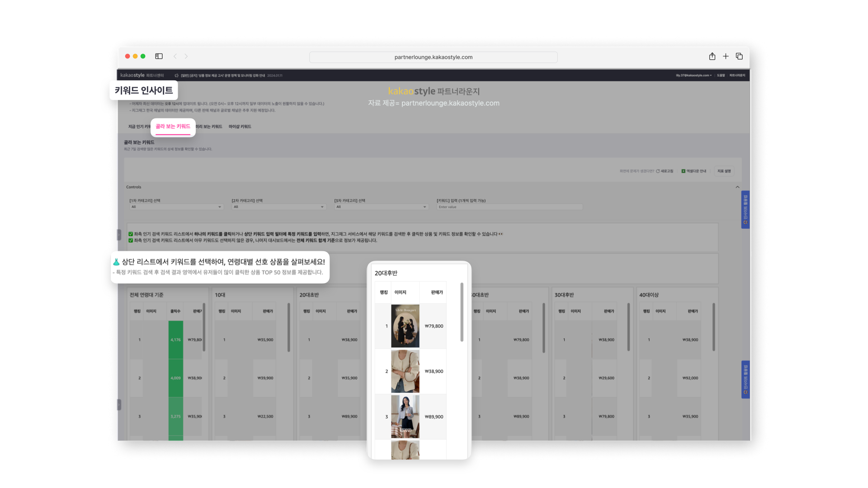Click the 전체 연령대 기준 table title
Image resolution: width=868 pixels, height=488 pixels.
146,295
